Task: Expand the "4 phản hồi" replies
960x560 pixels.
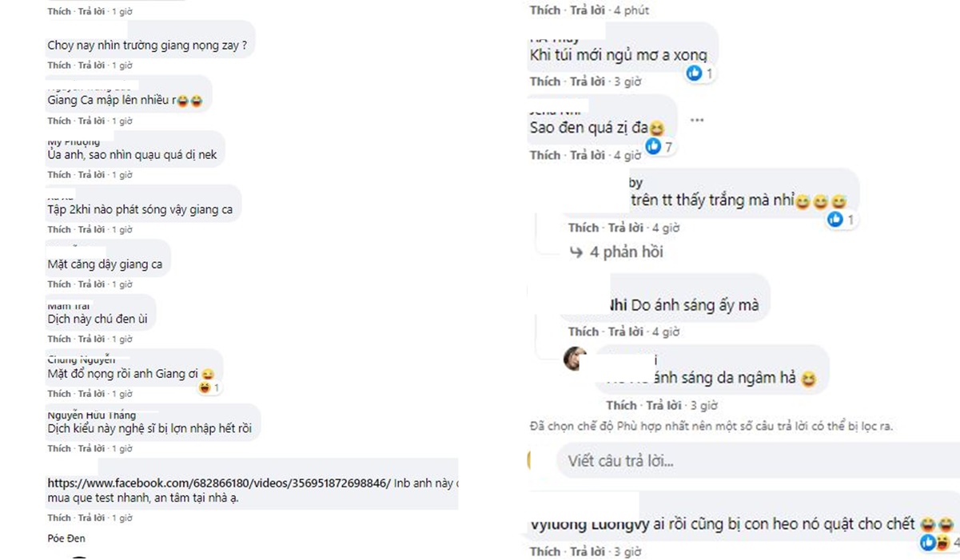Action: click(x=626, y=252)
